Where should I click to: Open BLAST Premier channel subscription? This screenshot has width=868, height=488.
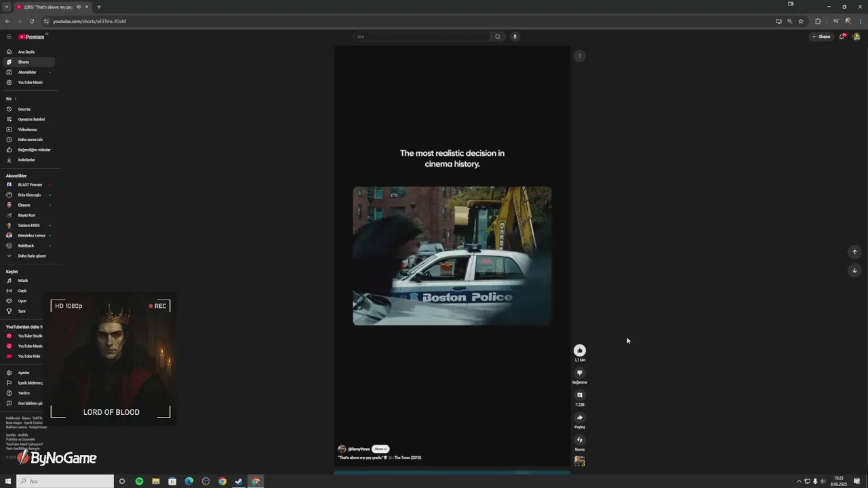[30, 184]
